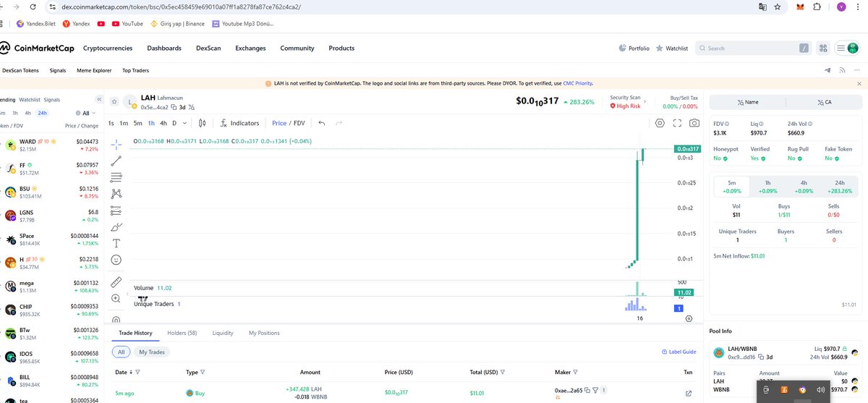Open the Cryptocurrencies menu

pos(108,48)
